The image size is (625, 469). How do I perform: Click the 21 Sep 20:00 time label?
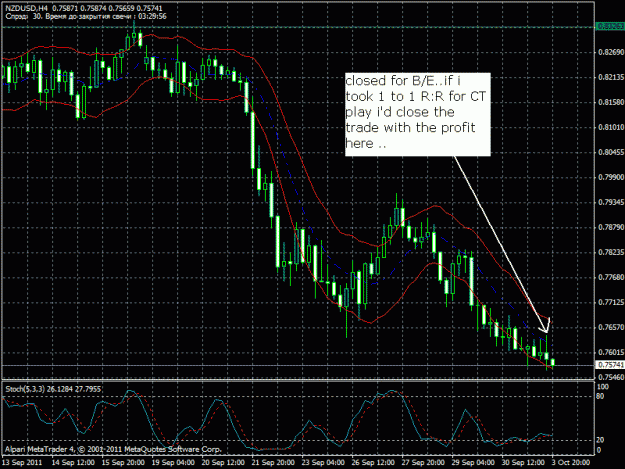click(x=273, y=462)
